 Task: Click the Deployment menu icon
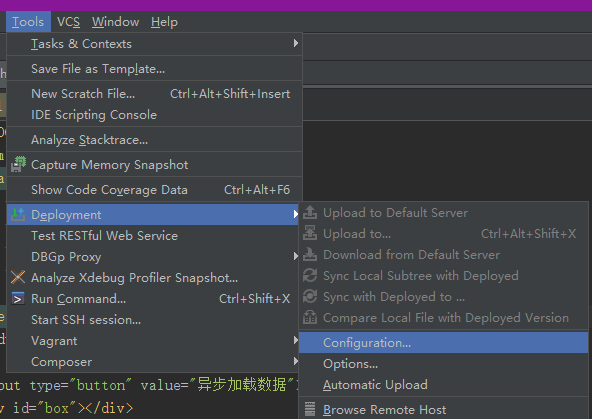click(x=18, y=214)
